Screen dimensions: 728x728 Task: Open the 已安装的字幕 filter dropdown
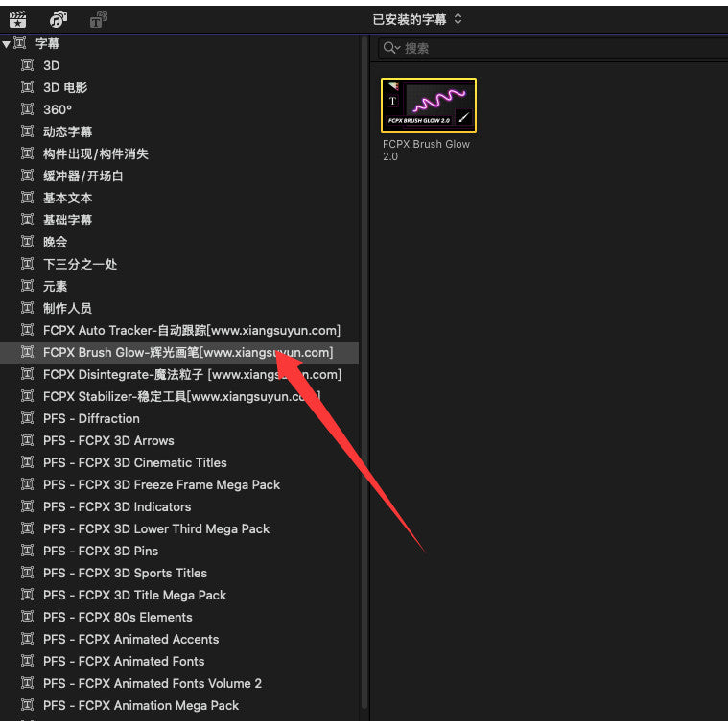click(417, 19)
